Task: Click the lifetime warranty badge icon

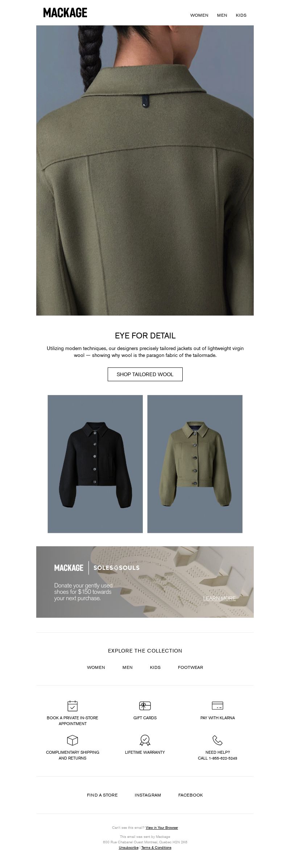Action: [x=145, y=740]
